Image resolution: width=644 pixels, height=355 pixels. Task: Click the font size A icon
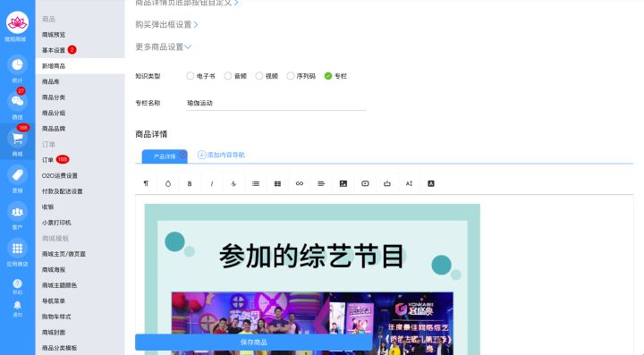409,183
